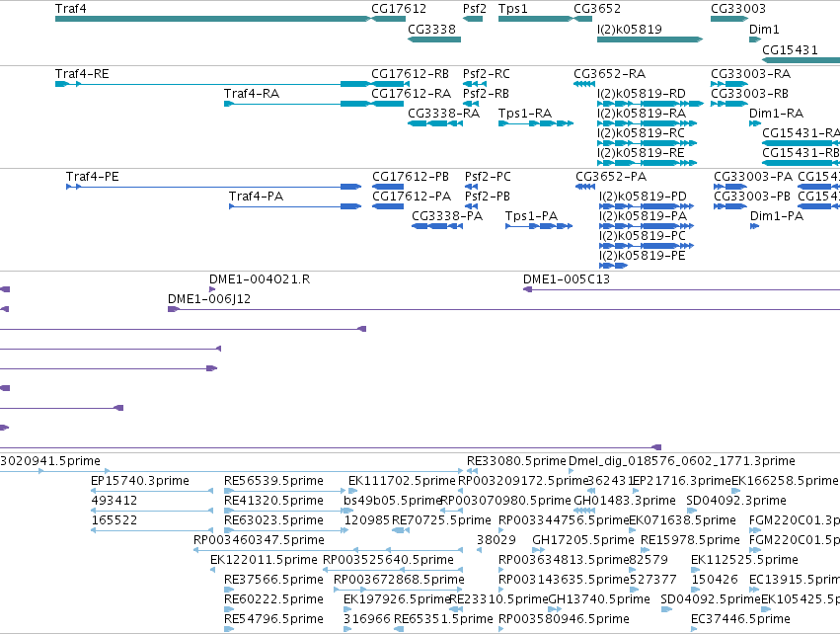Screen dimensions: 840x634
Task: Select the l(2)k05819-PA protein feature
Action: [647, 227]
